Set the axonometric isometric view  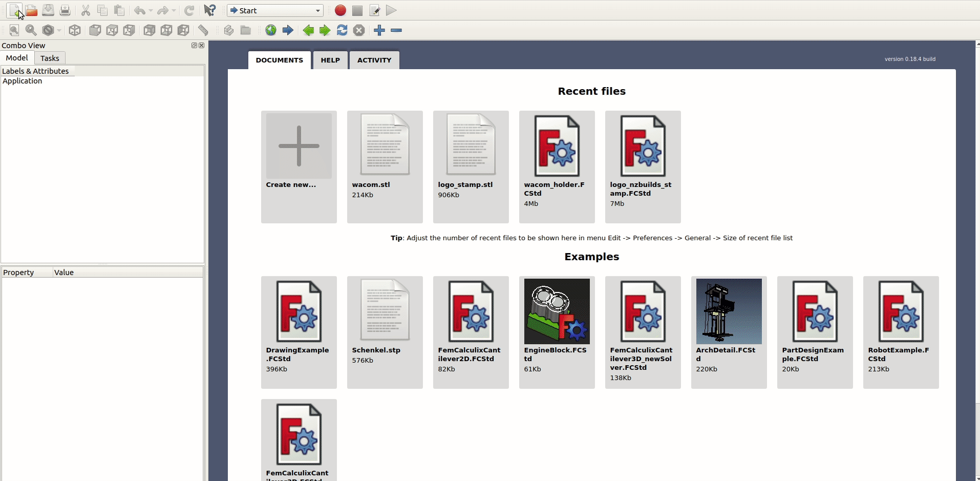pyautogui.click(x=75, y=30)
